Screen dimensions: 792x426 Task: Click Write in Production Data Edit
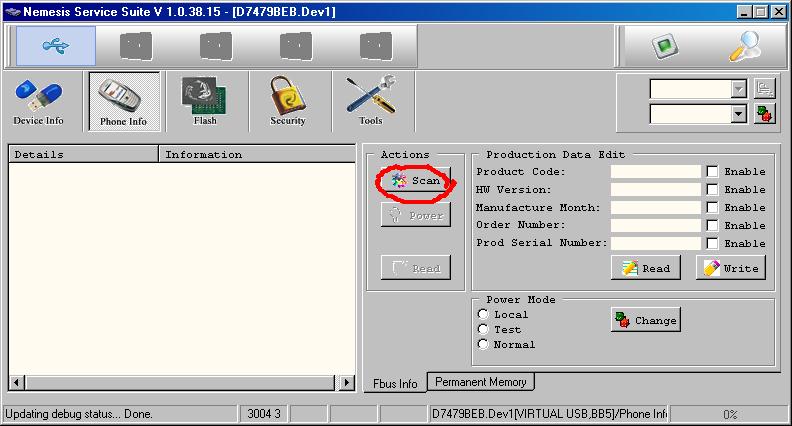(x=731, y=268)
